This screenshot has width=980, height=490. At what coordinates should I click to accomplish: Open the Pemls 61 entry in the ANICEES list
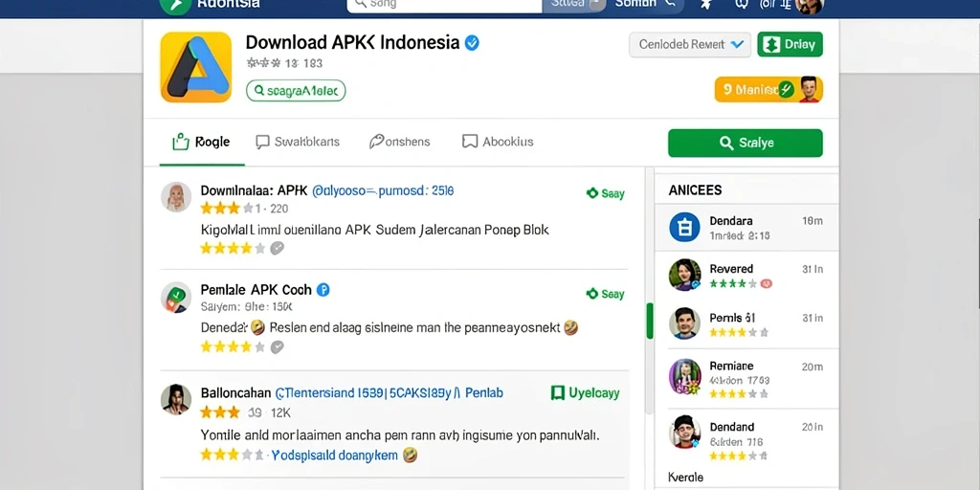point(746,323)
